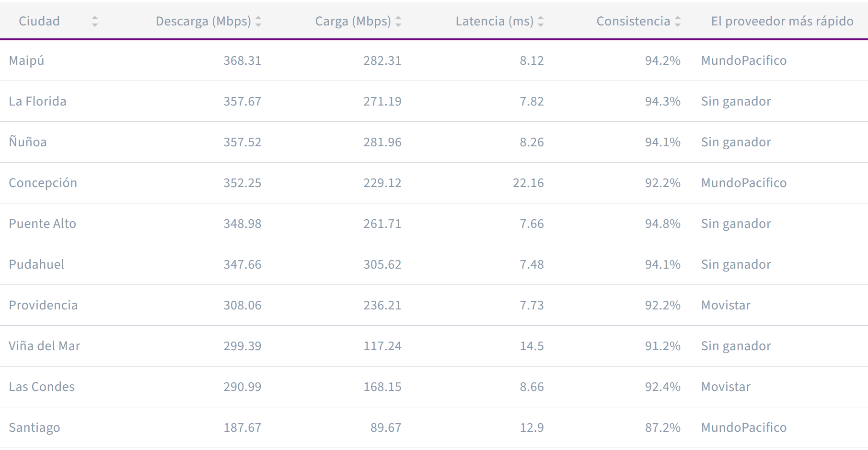Select the Maipú city row

point(27,60)
